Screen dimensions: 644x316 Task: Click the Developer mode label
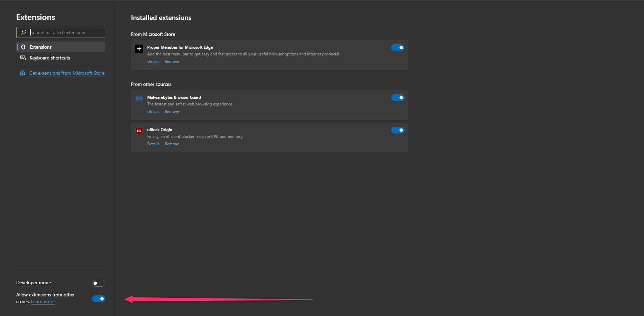34,283
